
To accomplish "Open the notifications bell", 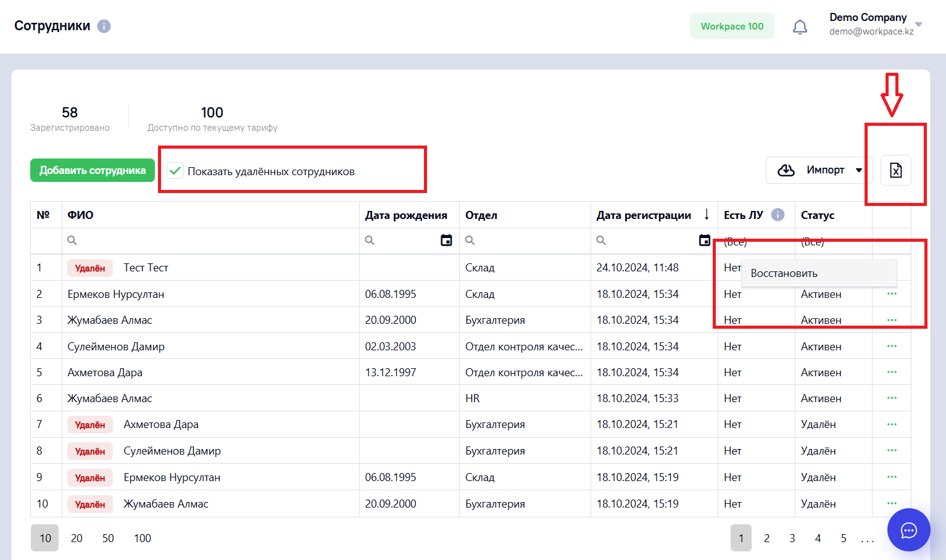I will [x=800, y=27].
